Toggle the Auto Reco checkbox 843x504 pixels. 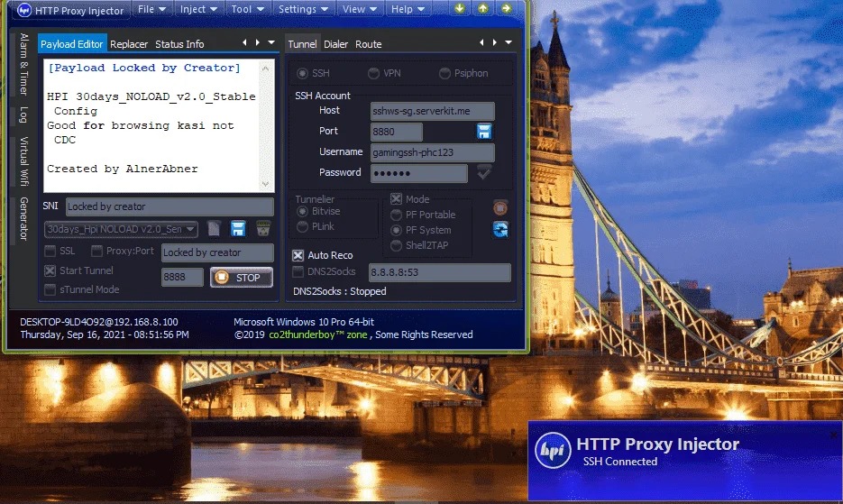pos(298,255)
